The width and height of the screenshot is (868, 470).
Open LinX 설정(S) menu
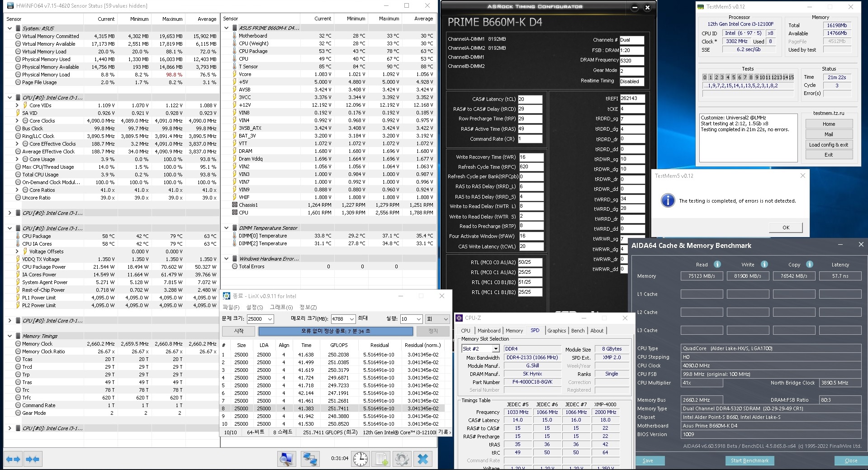tap(254, 308)
